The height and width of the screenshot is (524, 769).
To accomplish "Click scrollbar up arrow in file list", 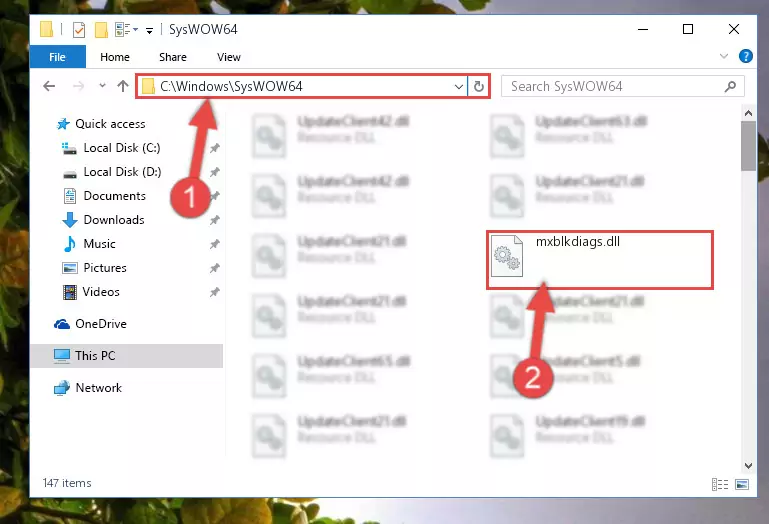I will [748, 113].
